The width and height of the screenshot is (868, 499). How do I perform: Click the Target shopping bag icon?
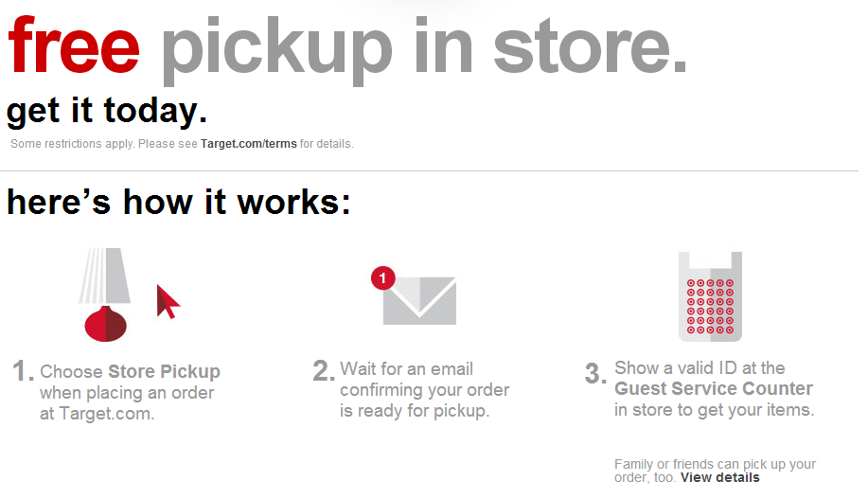(710, 296)
